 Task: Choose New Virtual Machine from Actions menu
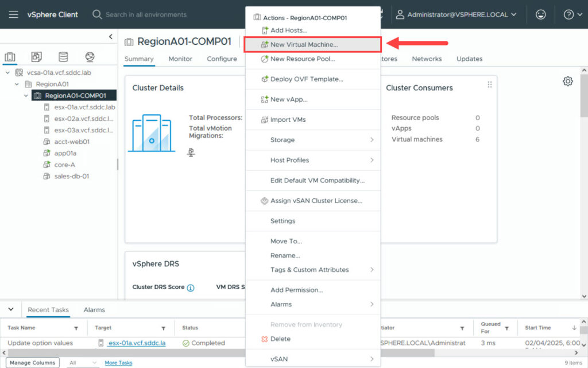coord(313,44)
